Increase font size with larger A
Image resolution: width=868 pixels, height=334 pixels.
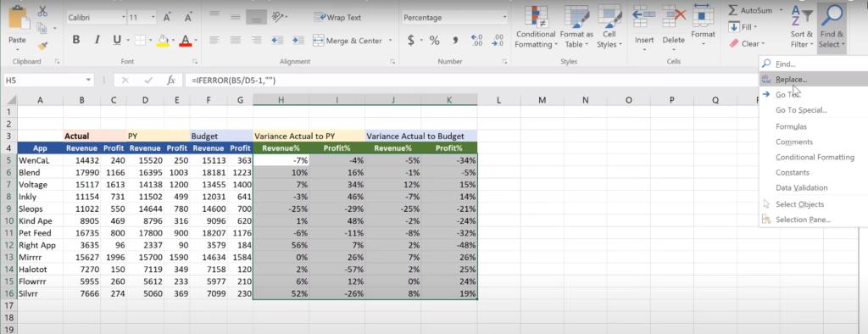[x=167, y=18]
